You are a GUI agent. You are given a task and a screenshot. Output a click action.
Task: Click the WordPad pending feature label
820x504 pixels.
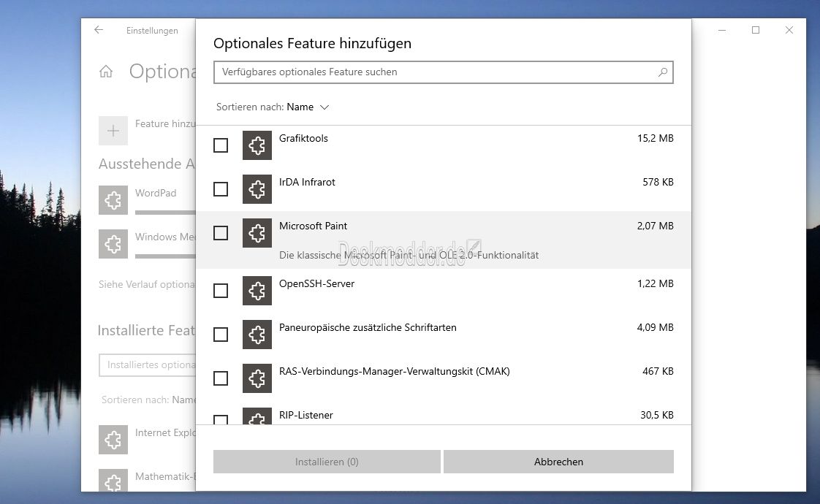pos(156,193)
